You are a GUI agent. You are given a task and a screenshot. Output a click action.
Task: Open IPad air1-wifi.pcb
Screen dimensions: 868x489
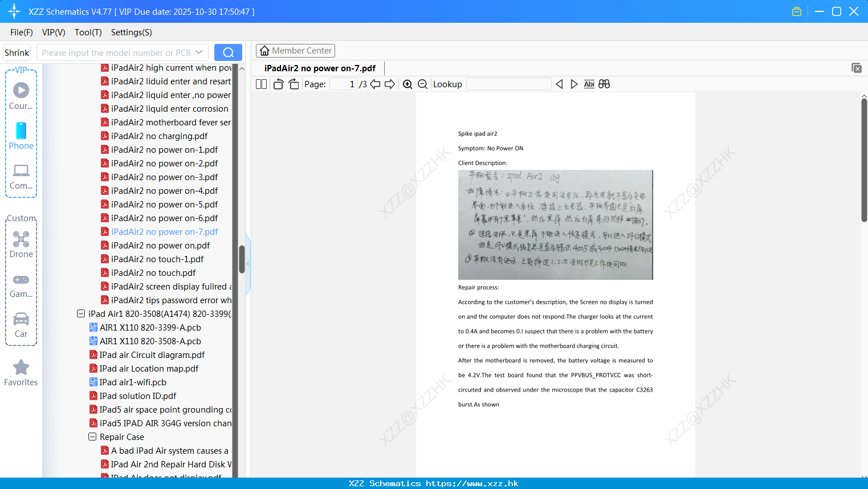[x=133, y=382]
